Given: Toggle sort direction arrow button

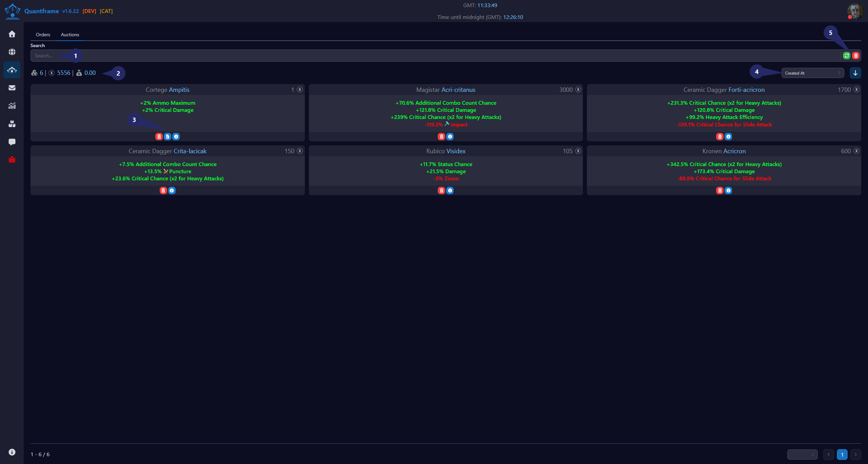Looking at the screenshot, I should (x=855, y=73).
